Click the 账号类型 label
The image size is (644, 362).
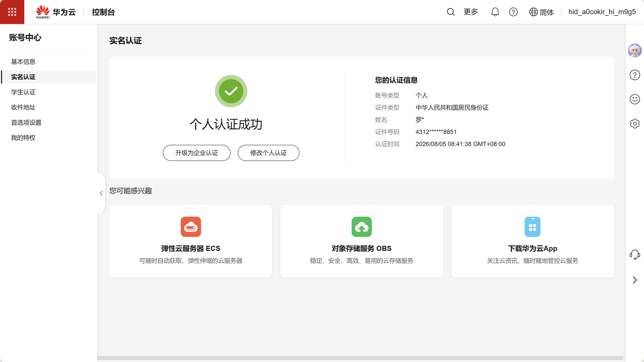tap(387, 95)
